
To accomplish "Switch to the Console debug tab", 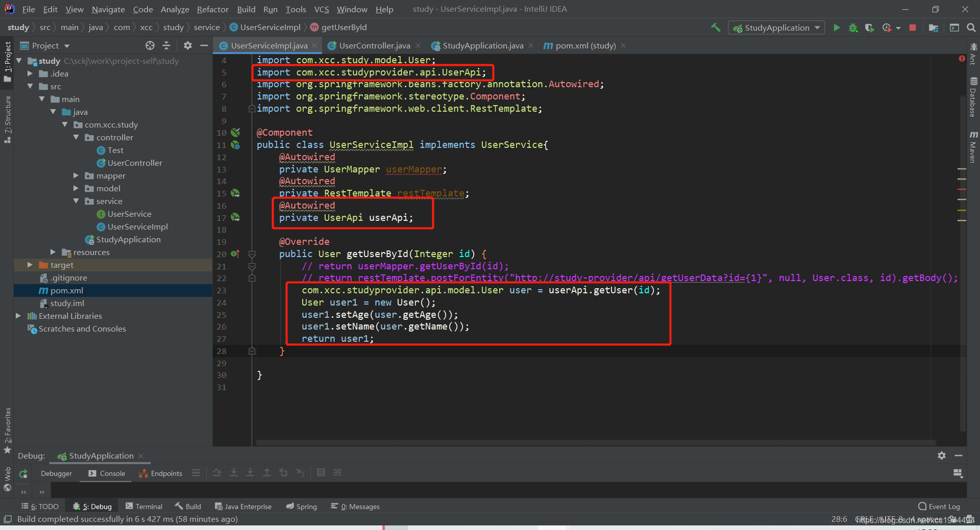I will (x=107, y=473).
